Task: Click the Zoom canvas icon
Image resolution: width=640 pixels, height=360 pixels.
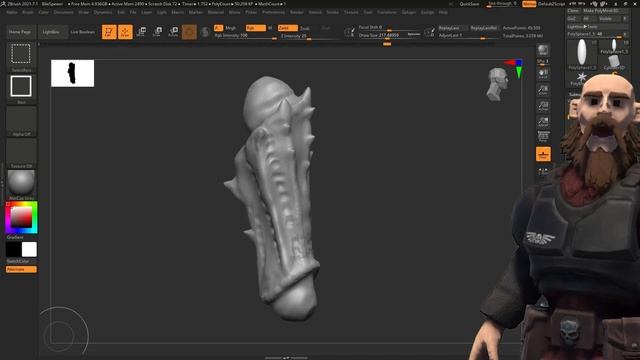Action: pos(543,90)
